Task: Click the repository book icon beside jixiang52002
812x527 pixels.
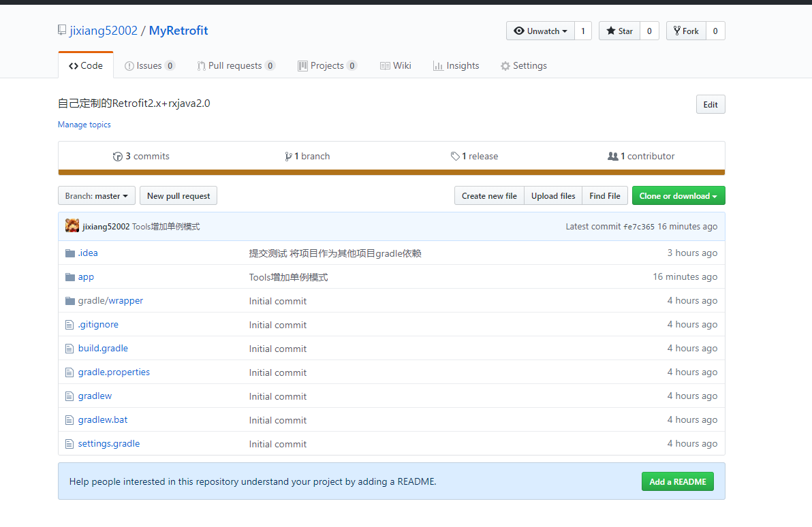Action: click(62, 30)
